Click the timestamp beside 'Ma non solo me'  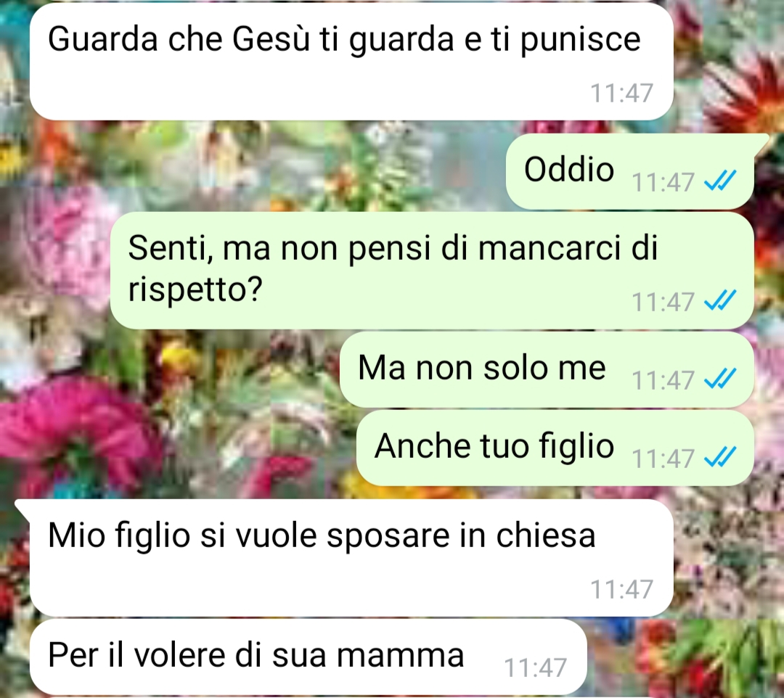(x=663, y=380)
